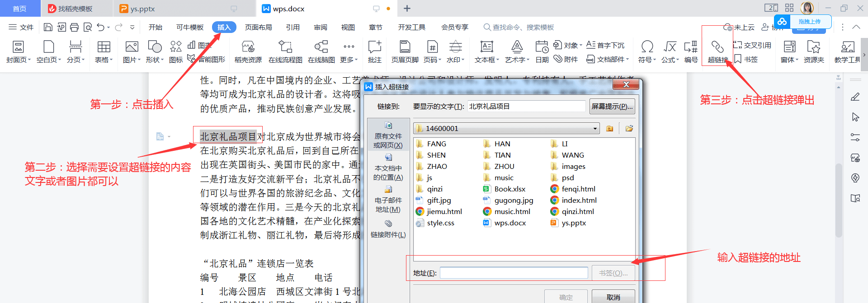Open the 资源夹 resource folder

[x=814, y=51]
